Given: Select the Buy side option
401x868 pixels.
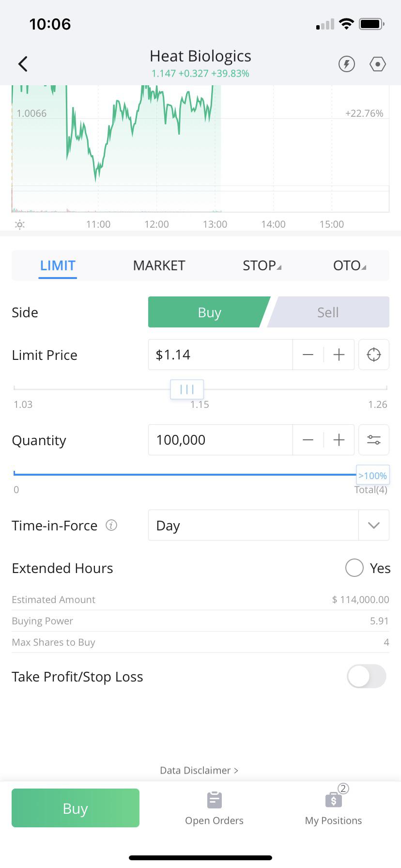Looking at the screenshot, I should (x=209, y=312).
